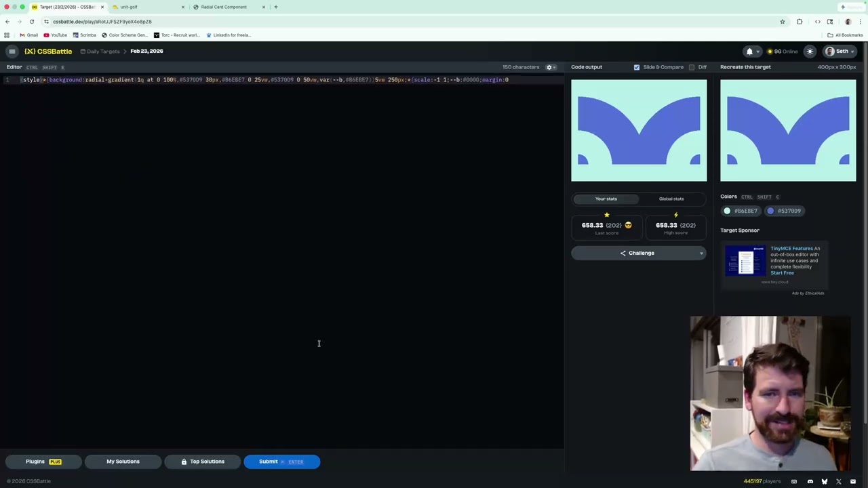The height and width of the screenshot is (488, 868).
Task: Open the notifications bell
Action: [x=749, y=52]
